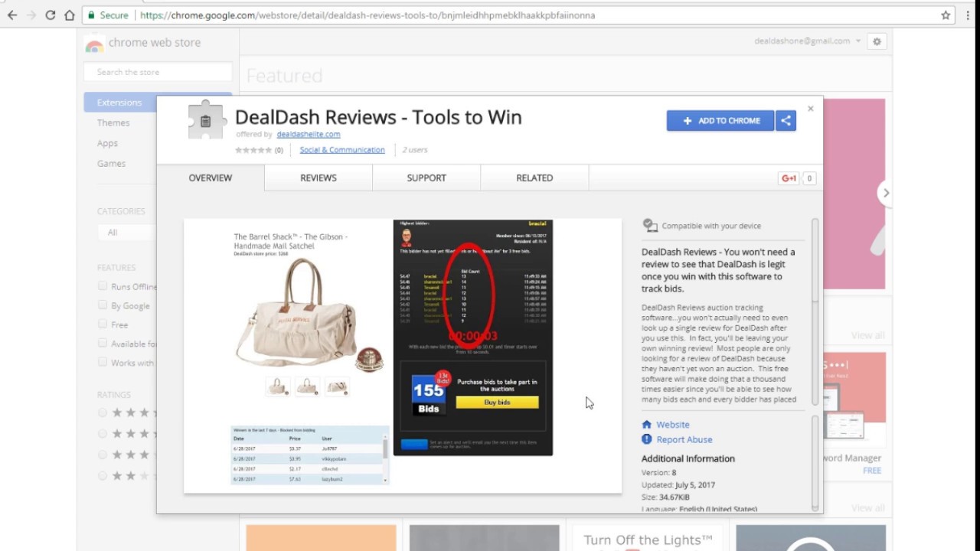
Task: Open the account email dropdown
Action: click(x=808, y=41)
